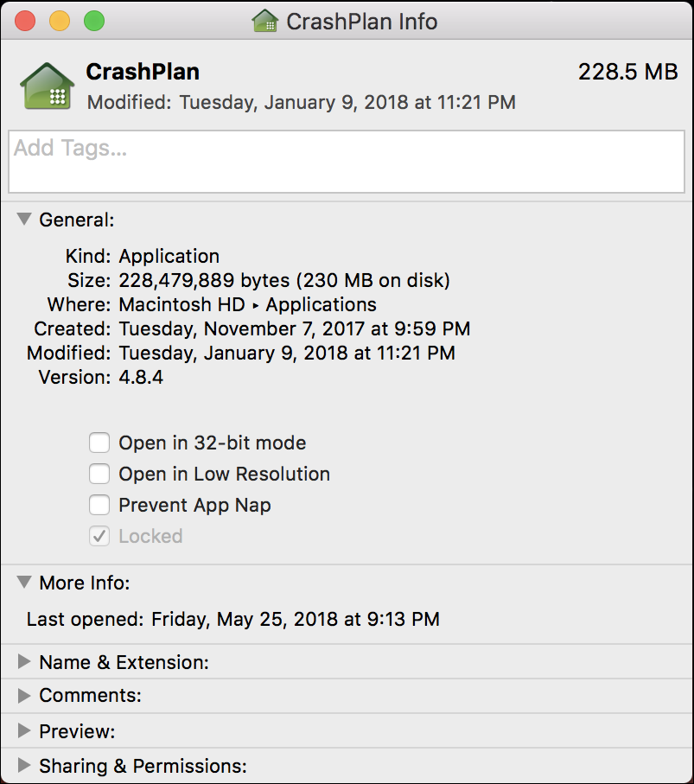Toggle Prevent App Nap checkbox
This screenshot has height=784, width=694.
[99, 505]
